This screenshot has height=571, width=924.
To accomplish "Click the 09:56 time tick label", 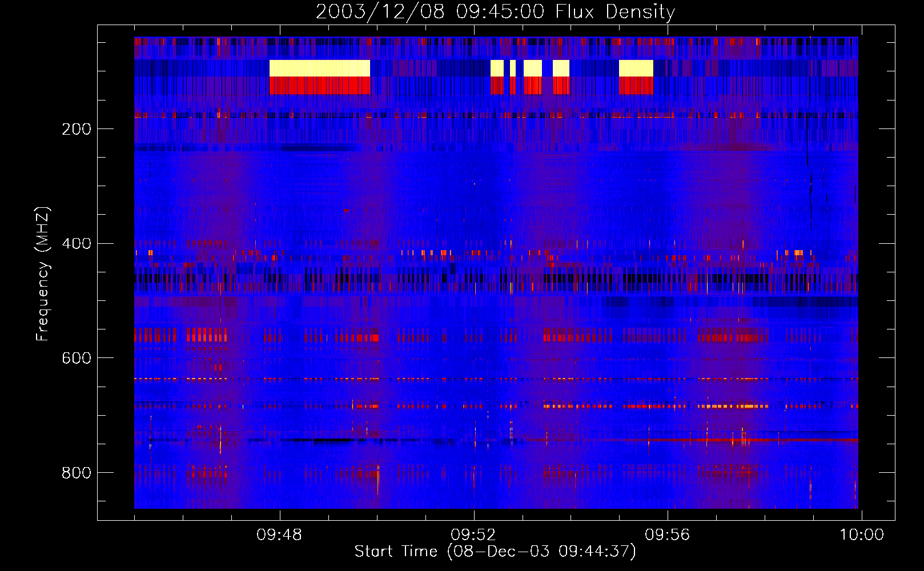I will [668, 535].
